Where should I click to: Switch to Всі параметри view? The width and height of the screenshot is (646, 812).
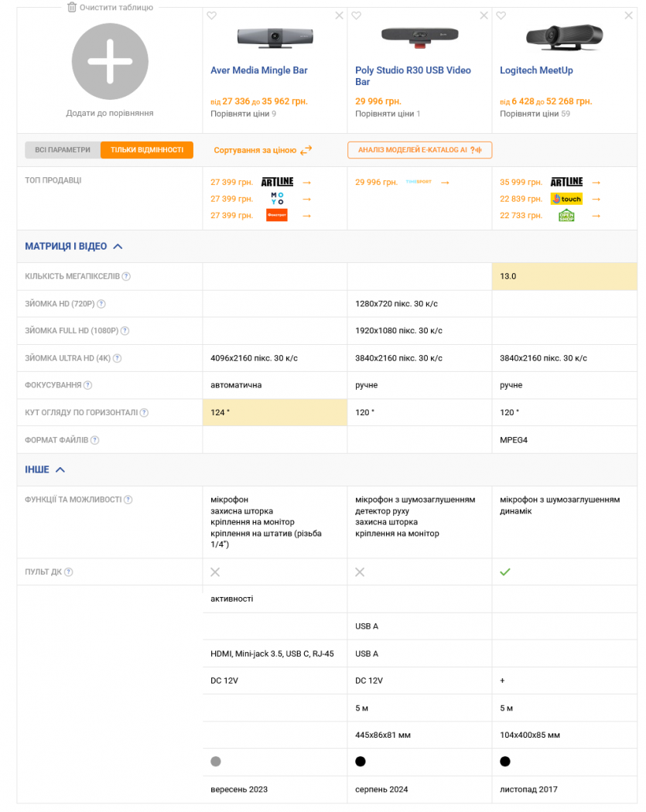click(x=63, y=150)
